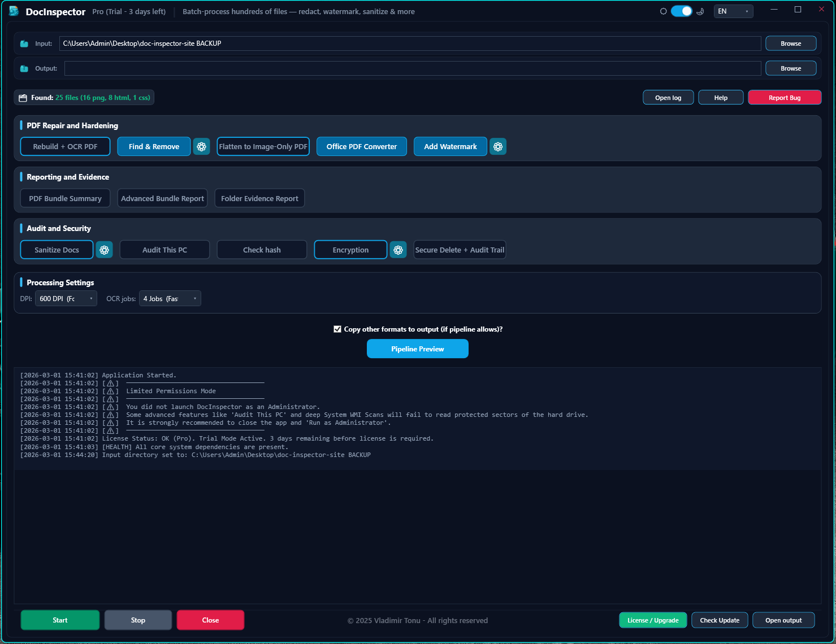Click the sun light-mode icon

(663, 11)
